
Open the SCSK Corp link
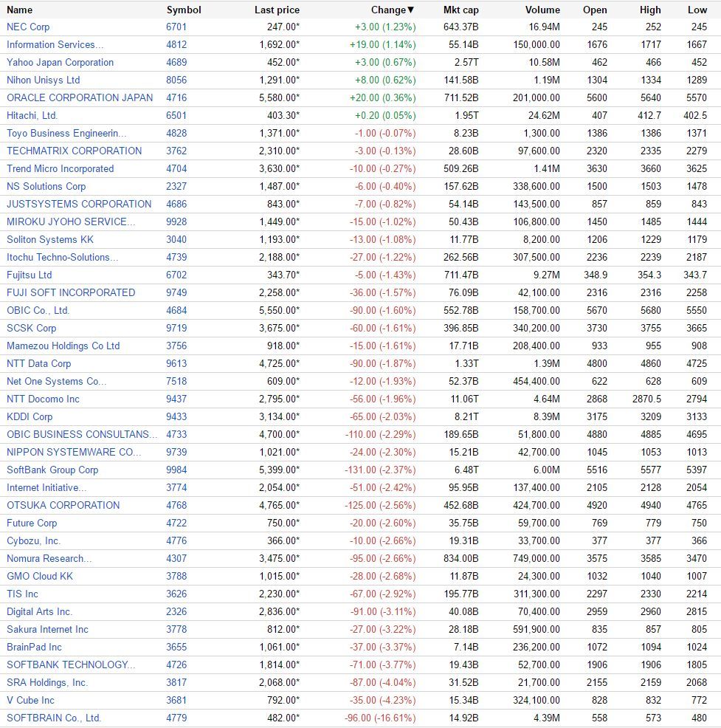(31, 328)
